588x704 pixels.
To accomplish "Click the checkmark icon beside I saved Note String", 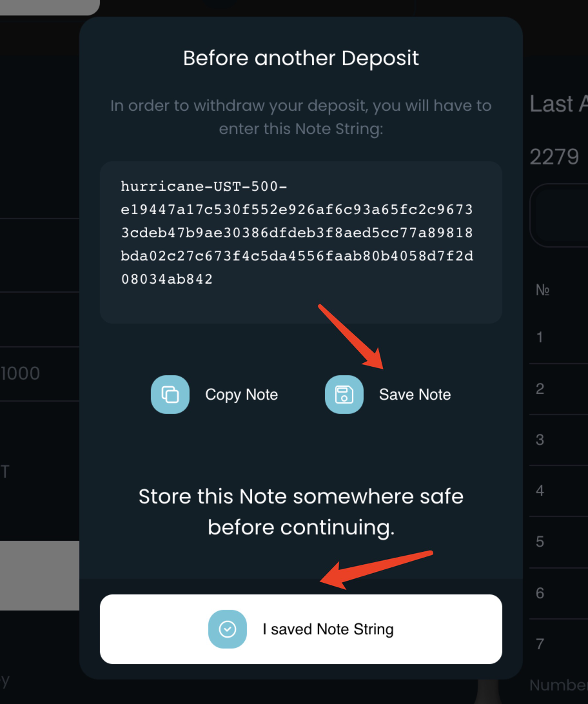I will [228, 629].
